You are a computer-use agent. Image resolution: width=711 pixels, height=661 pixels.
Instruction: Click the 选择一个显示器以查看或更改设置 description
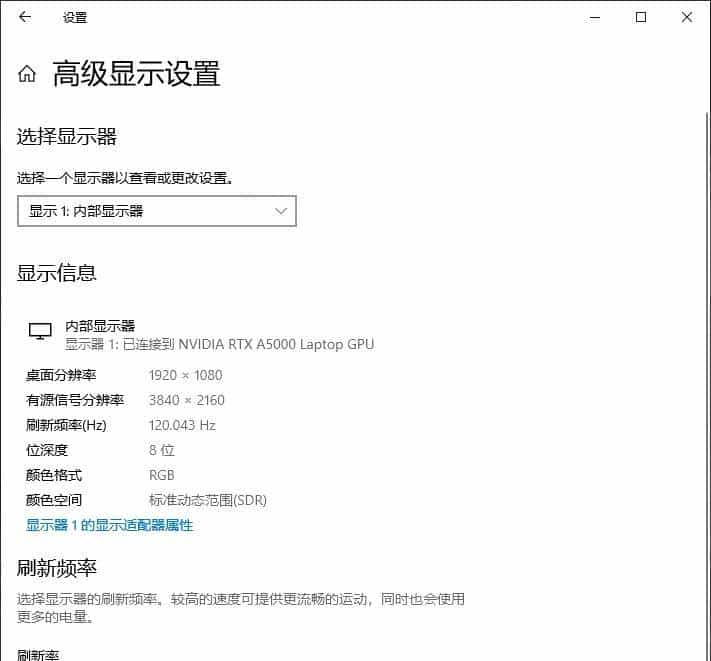[x=125, y=178]
